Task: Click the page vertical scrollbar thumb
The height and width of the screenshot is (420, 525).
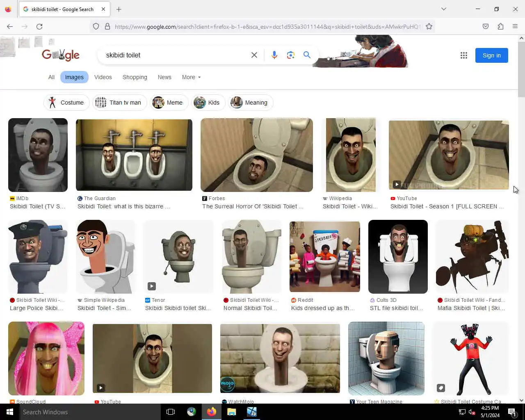Action: 521,69
